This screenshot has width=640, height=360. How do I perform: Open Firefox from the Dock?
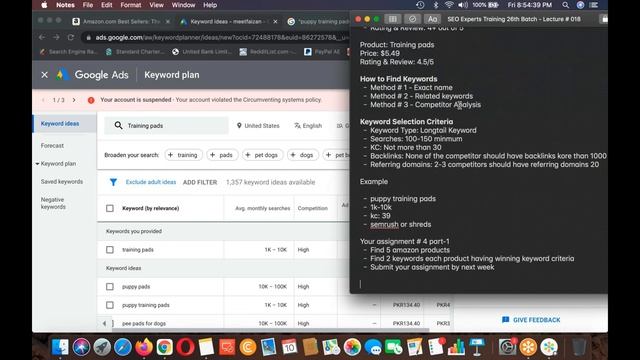coord(144,347)
